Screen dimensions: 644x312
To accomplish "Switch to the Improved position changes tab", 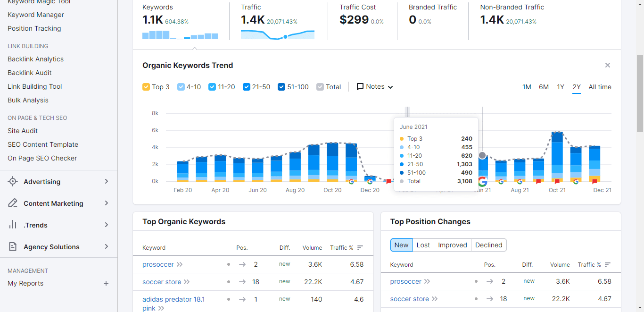I will (453, 245).
